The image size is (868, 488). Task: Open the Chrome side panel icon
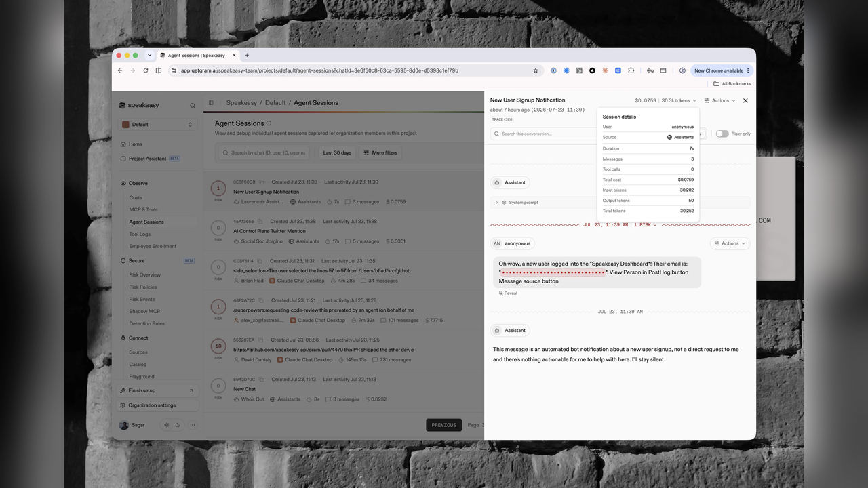(x=159, y=70)
